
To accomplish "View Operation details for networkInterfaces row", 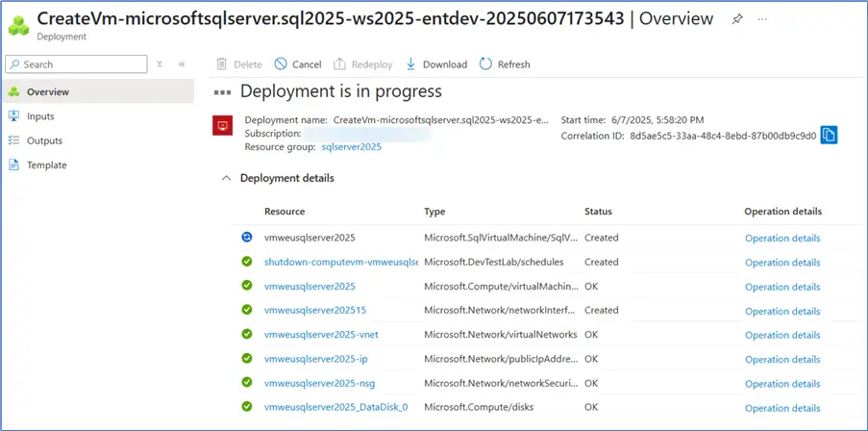I will point(782,312).
